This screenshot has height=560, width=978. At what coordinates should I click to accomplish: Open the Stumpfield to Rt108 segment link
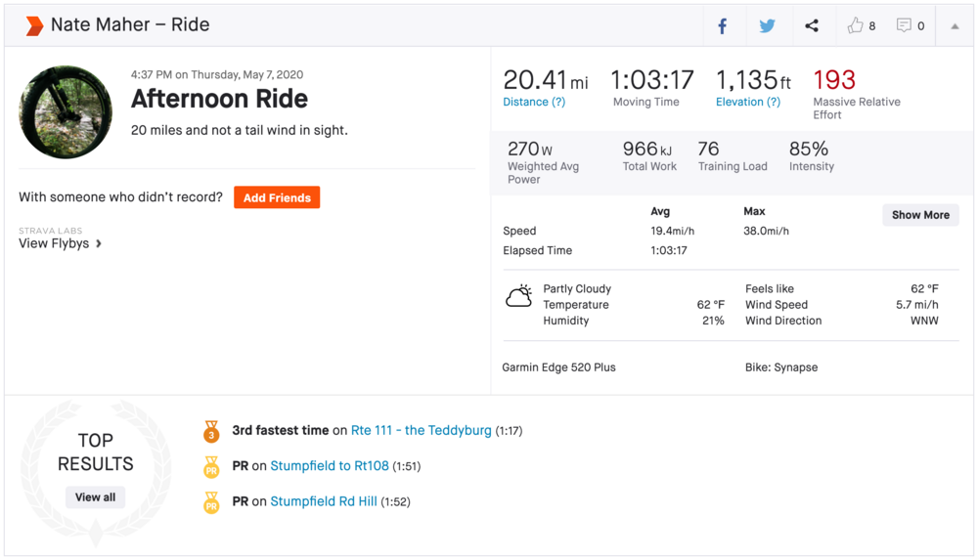click(329, 466)
